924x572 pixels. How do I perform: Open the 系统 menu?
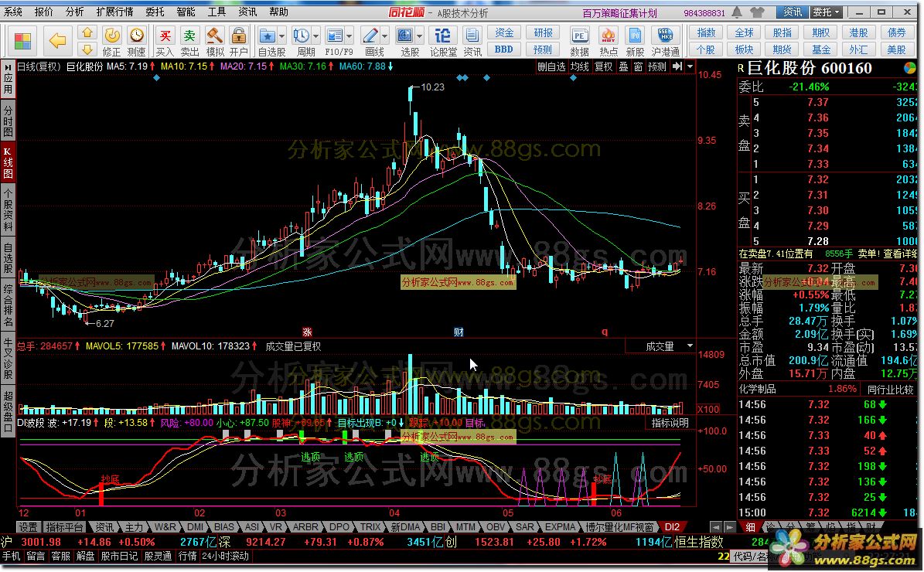(x=12, y=12)
